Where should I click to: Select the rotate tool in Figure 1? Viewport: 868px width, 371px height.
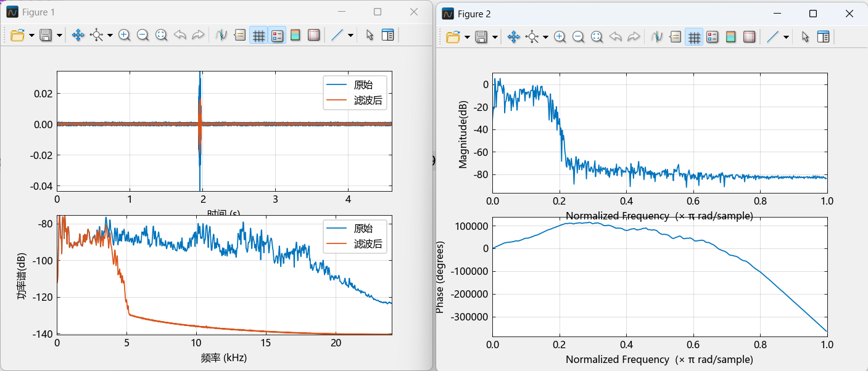(96, 35)
